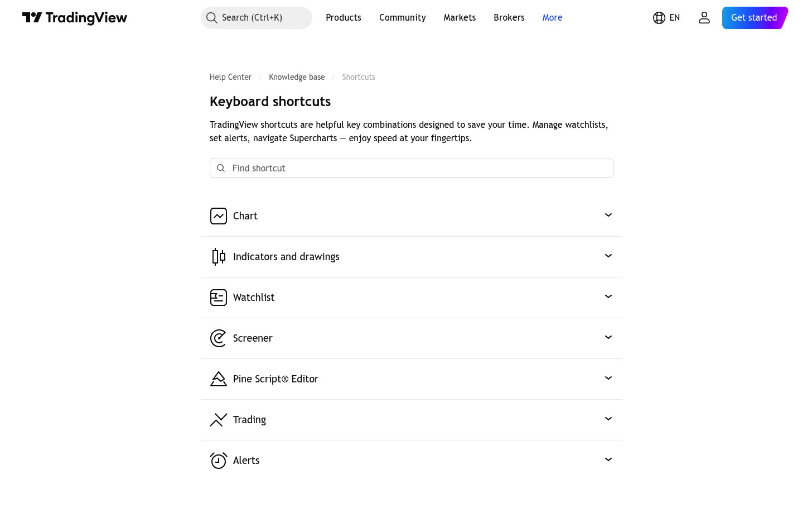Screen dimensions: 812x508
Task: Open the More menu
Action: (552, 18)
